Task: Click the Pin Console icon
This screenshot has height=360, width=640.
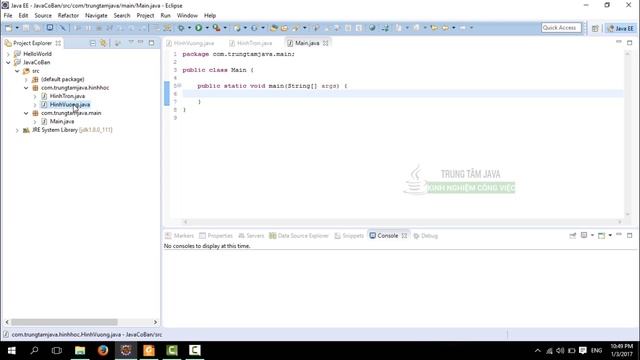Action: [x=573, y=236]
